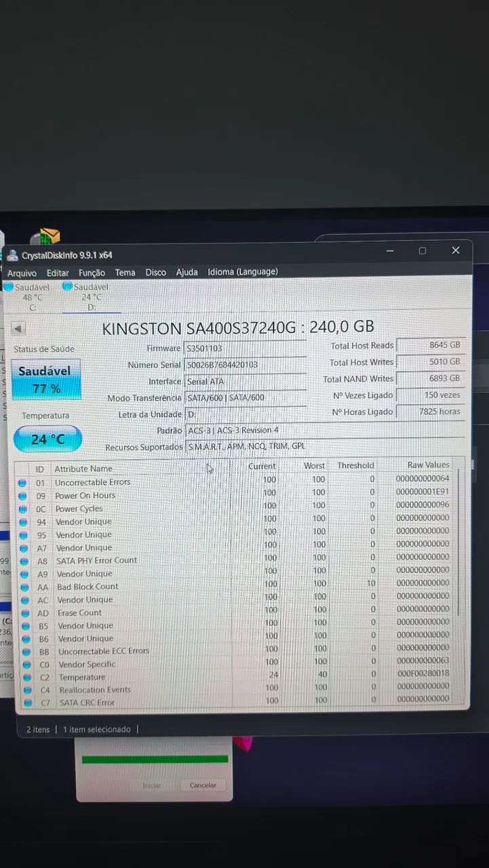Click the Modo Transferência field
The width and height of the screenshot is (489, 868).
tap(246, 397)
